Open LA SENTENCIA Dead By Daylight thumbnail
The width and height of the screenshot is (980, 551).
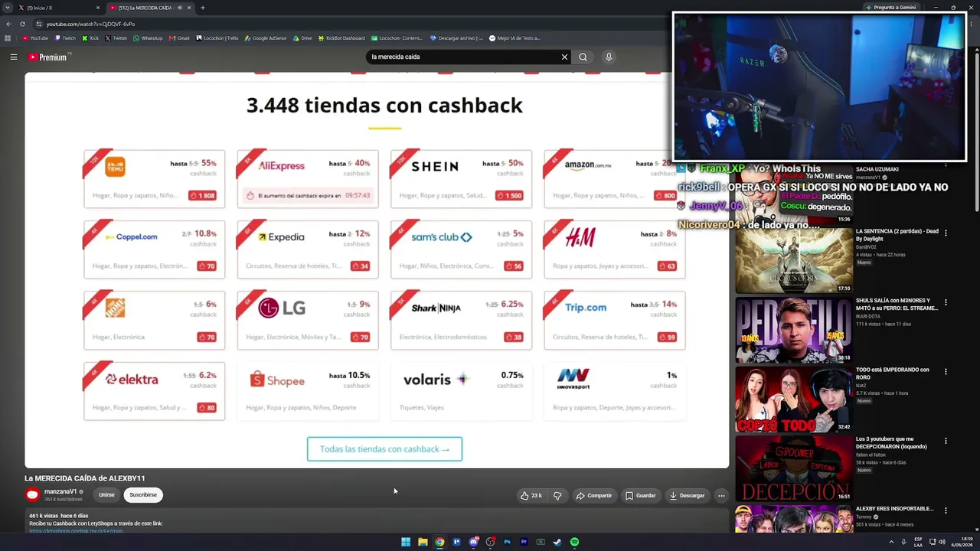click(794, 260)
